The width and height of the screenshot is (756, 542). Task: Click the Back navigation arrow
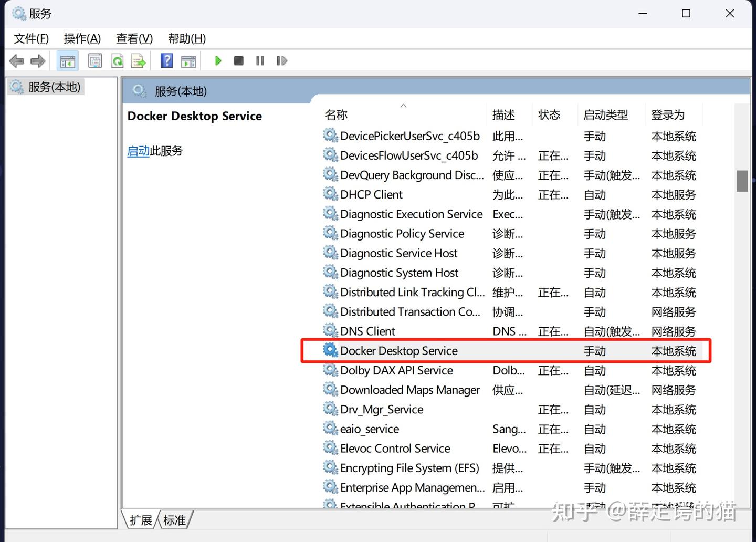(x=16, y=60)
